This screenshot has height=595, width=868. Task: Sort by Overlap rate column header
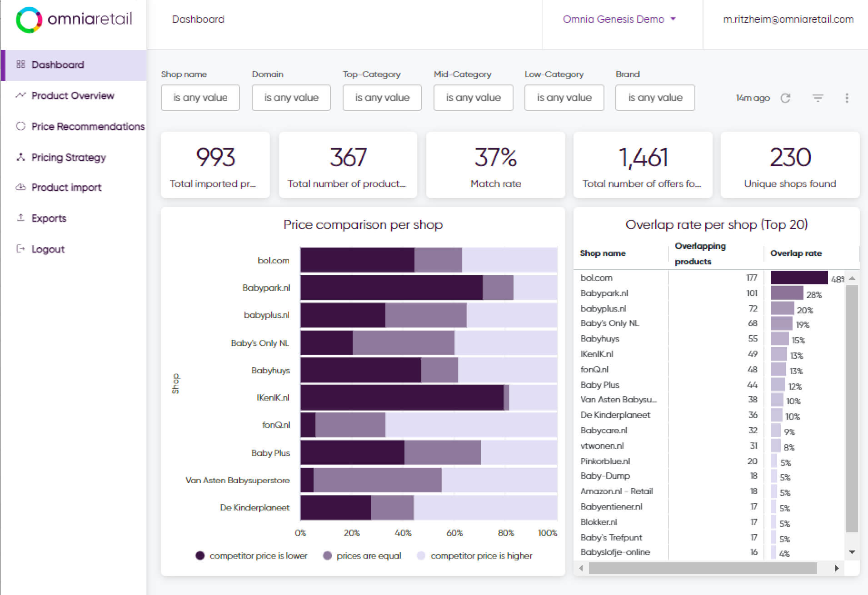pos(796,253)
